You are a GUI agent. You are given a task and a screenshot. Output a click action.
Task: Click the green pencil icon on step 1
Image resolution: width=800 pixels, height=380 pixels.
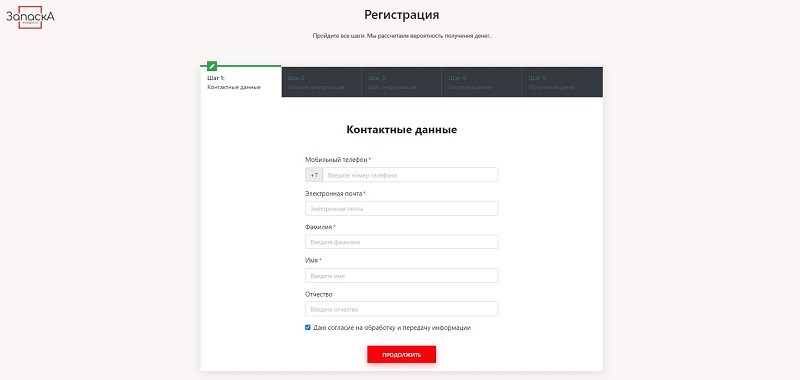[212, 66]
